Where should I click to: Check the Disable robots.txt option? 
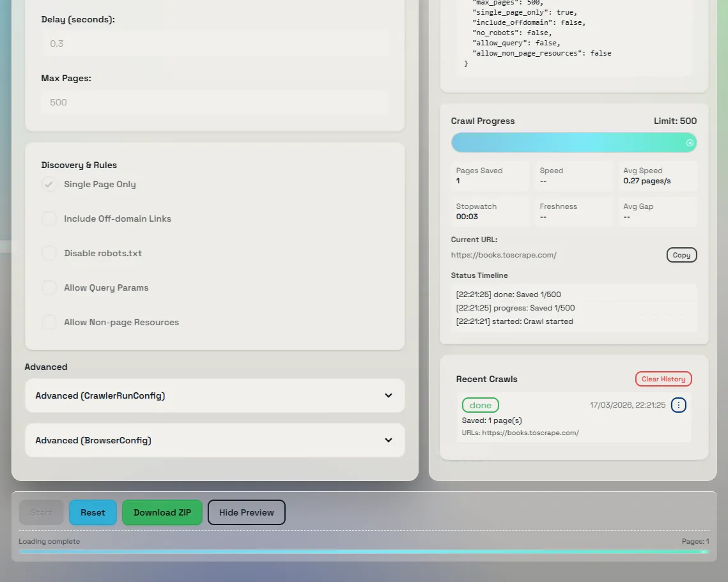pos(49,254)
